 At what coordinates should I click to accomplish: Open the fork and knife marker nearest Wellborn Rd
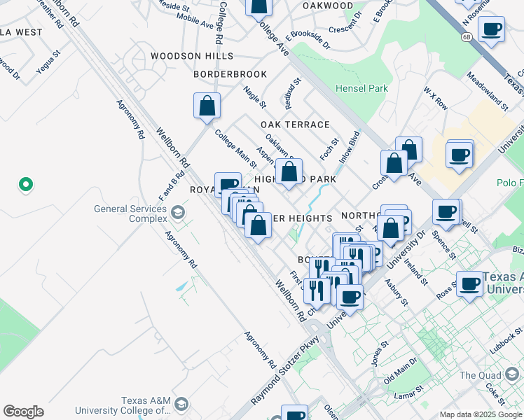tap(316, 291)
